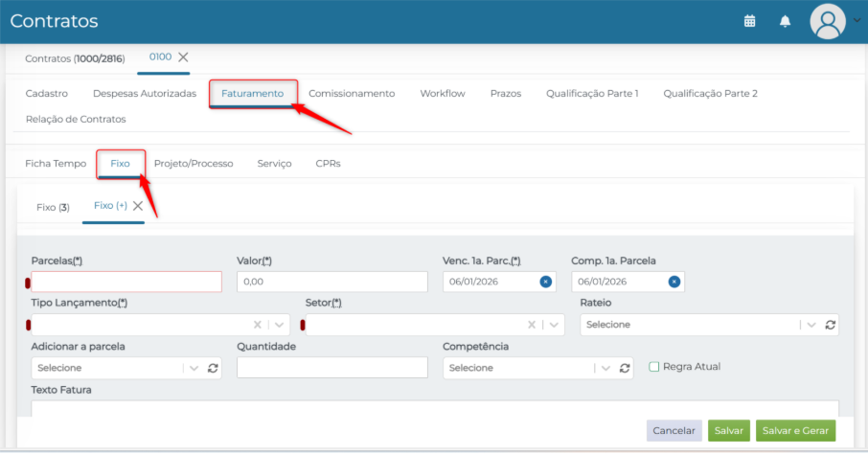Open the Relação de Contratos tab
868x454 pixels.
pos(76,119)
